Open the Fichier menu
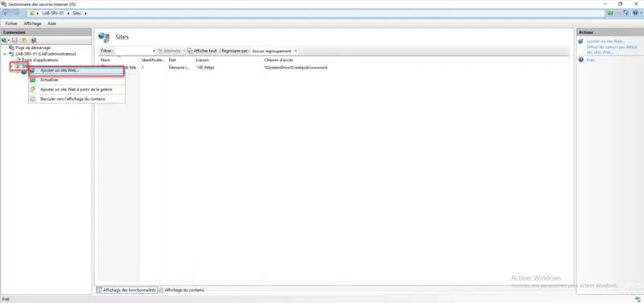644x303 pixels. (x=11, y=23)
